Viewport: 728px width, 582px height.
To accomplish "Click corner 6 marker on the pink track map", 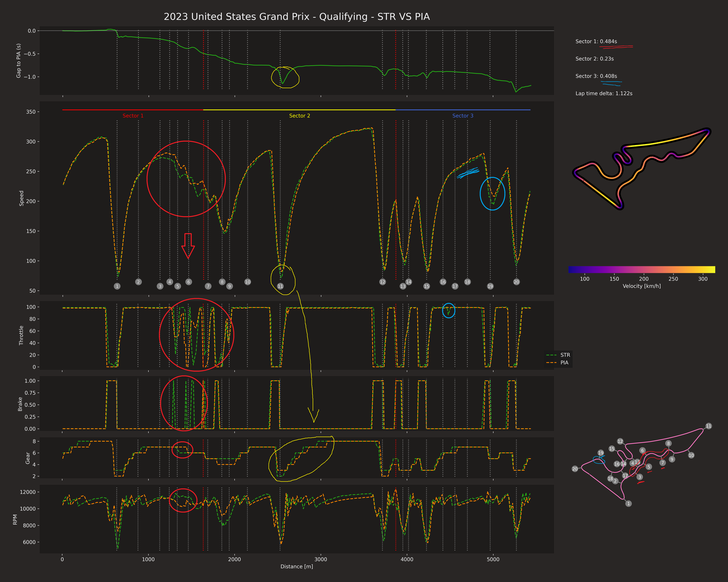I will click(643, 450).
